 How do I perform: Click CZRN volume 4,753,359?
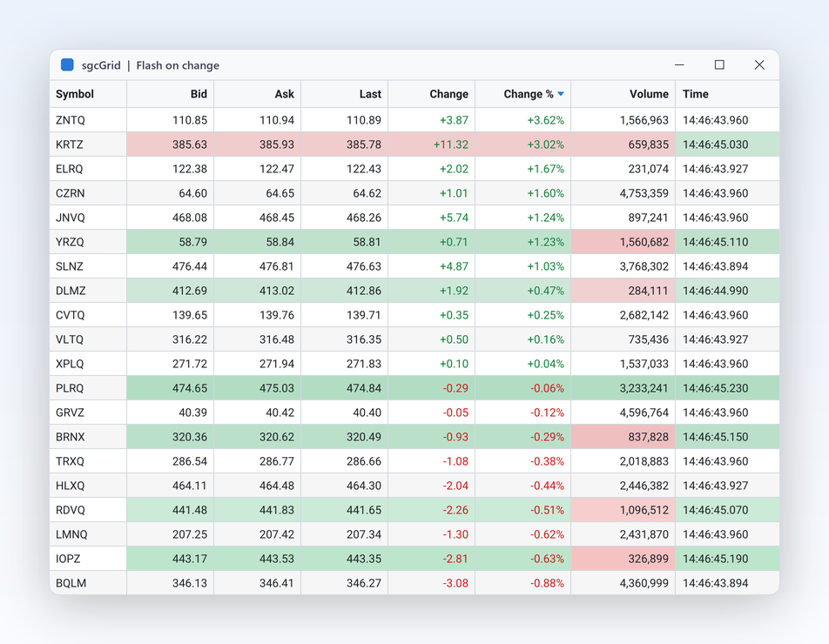623,193
